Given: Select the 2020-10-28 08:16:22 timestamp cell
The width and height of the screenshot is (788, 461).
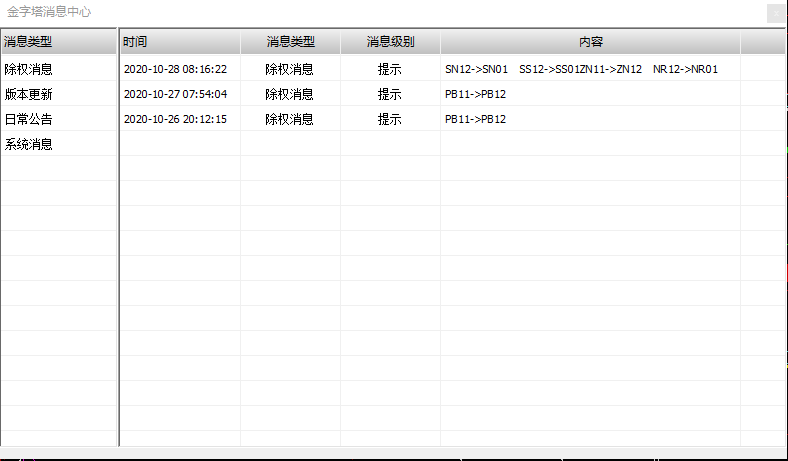Looking at the screenshot, I should click(175, 69).
